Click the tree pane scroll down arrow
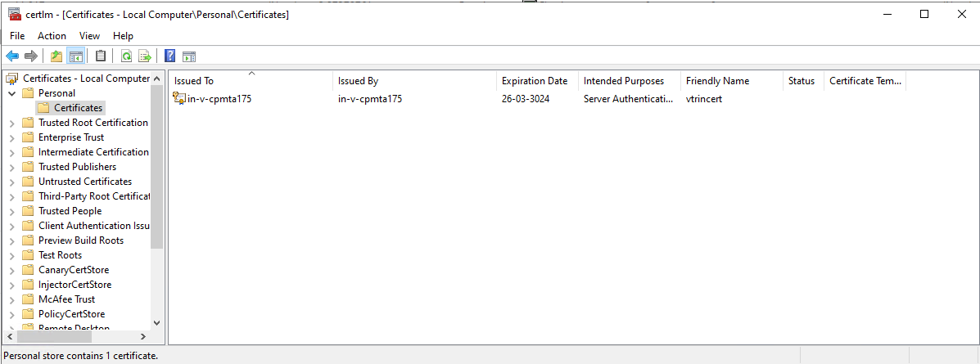 pyautogui.click(x=157, y=322)
